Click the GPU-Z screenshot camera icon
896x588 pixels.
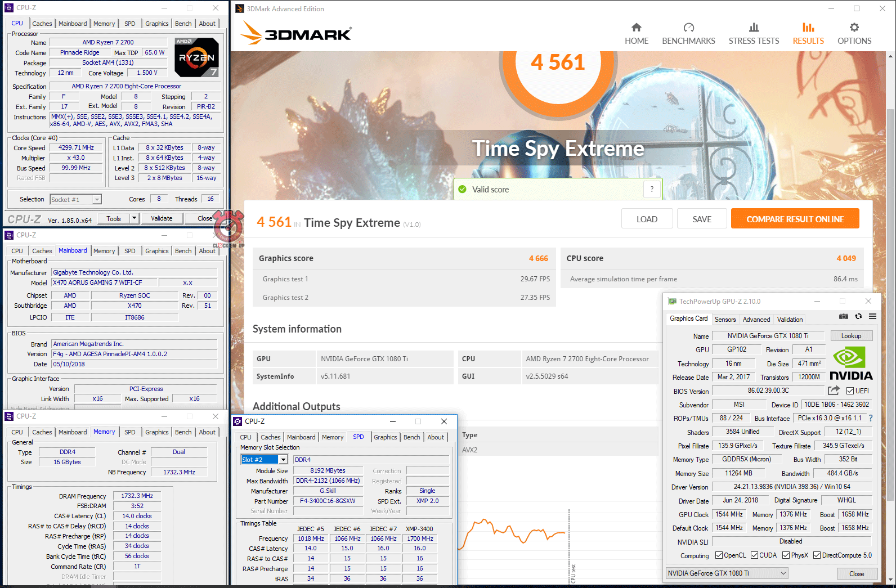(x=843, y=317)
